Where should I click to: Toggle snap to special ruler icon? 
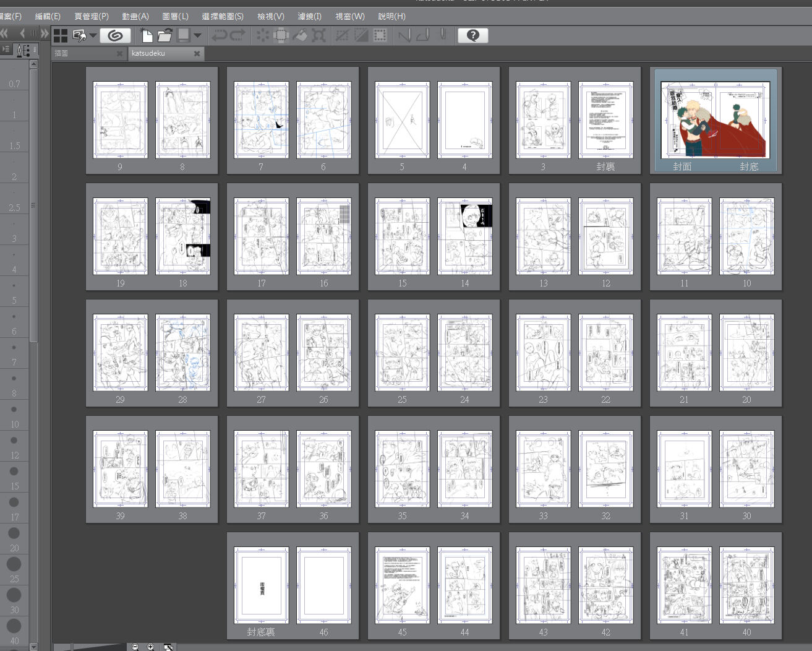tap(424, 35)
